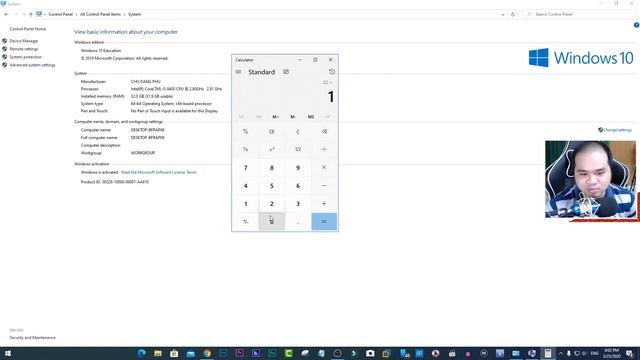Click the 9 key in Calculator
Viewport: 640px width, 360px height.
(298, 167)
